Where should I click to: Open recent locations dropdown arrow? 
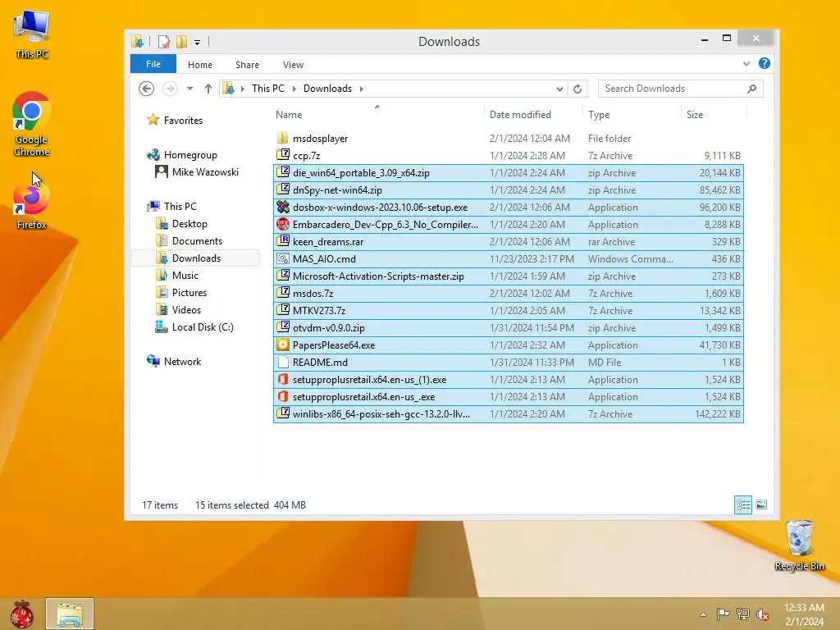pyautogui.click(x=189, y=89)
